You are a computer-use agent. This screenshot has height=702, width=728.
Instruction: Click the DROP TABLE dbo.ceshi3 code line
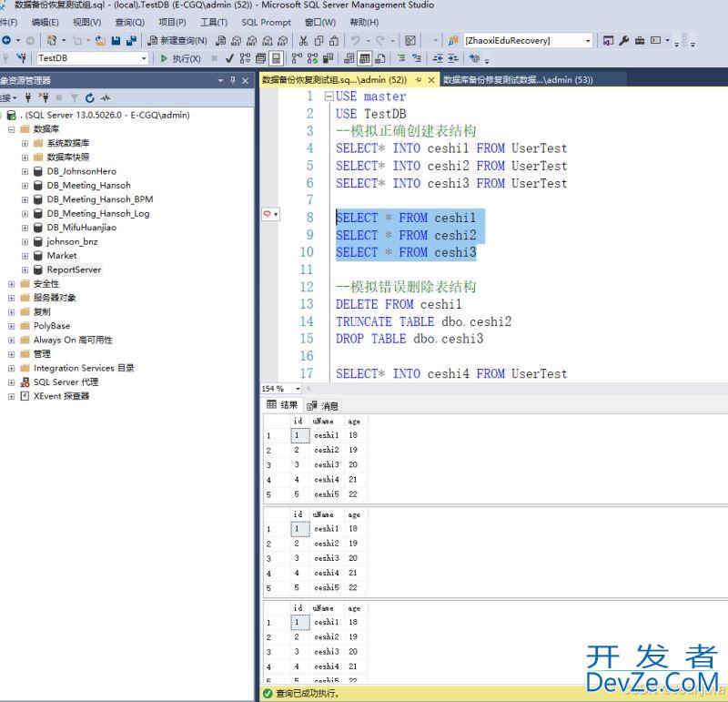pyautogui.click(x=409, y=339)
